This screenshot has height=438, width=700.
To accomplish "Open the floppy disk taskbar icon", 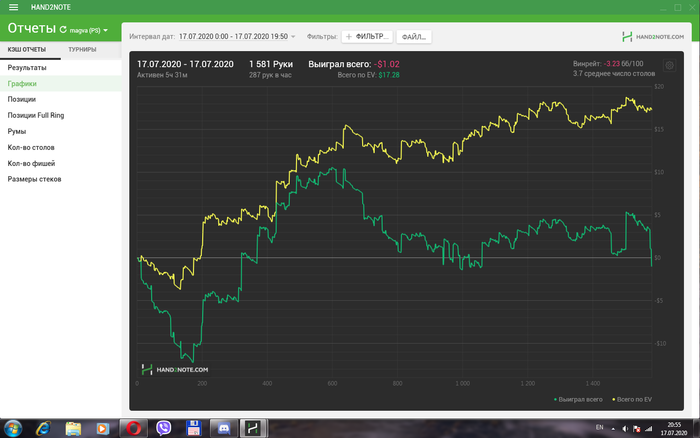I will pyautogui.click(x=193, y=429).
